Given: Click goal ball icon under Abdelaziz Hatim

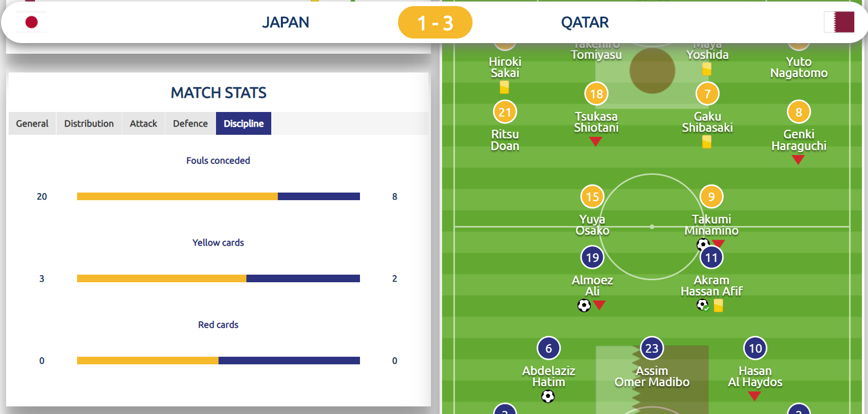Looking at the screenshot, I should point(548,396).
